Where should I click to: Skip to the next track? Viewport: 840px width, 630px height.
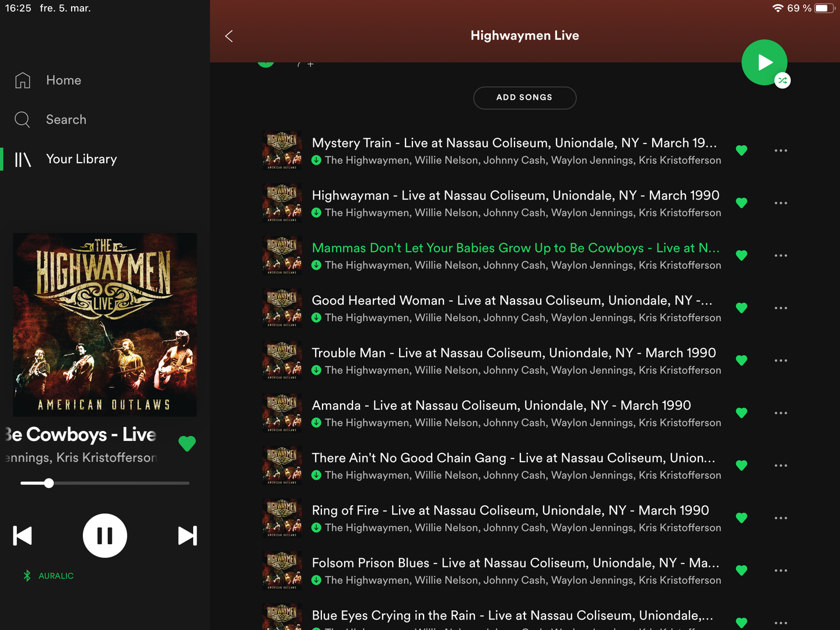click(x=187, y=535)
